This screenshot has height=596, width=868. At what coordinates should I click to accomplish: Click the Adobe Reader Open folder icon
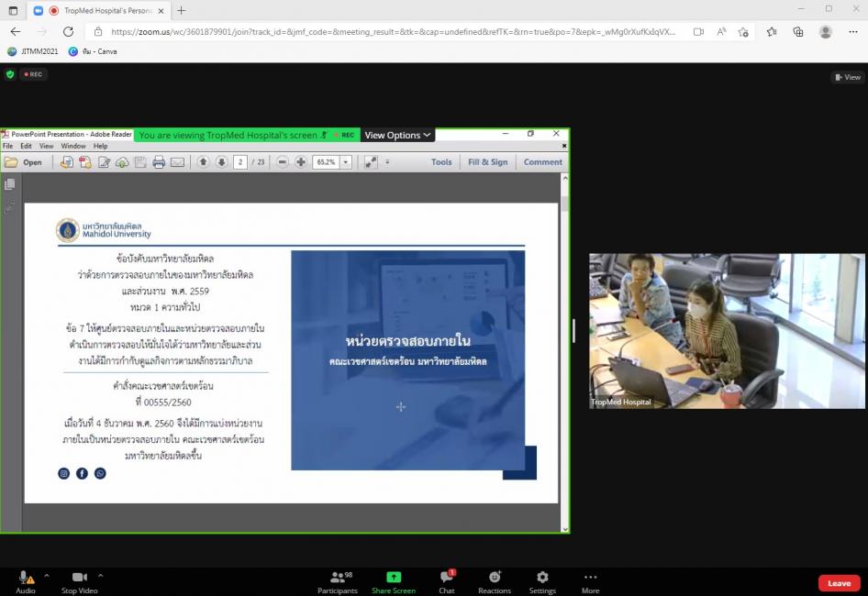click(11, 162)
